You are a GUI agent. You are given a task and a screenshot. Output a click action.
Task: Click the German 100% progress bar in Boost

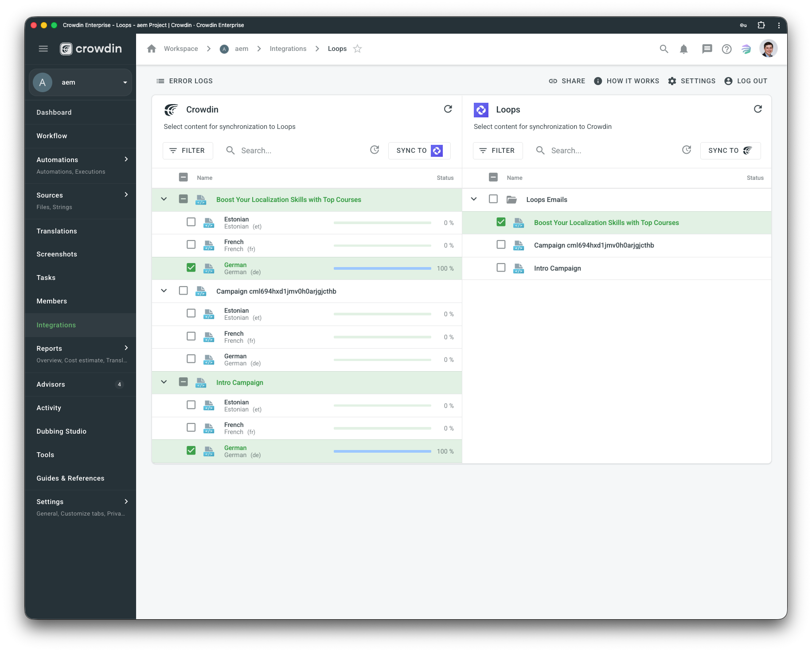click(x=382, y=268)
